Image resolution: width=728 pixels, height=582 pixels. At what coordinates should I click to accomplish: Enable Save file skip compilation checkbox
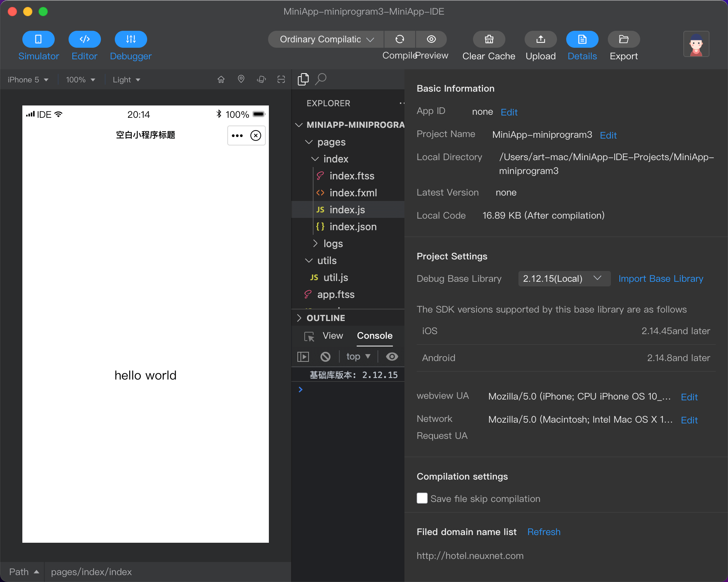[422, 498]
